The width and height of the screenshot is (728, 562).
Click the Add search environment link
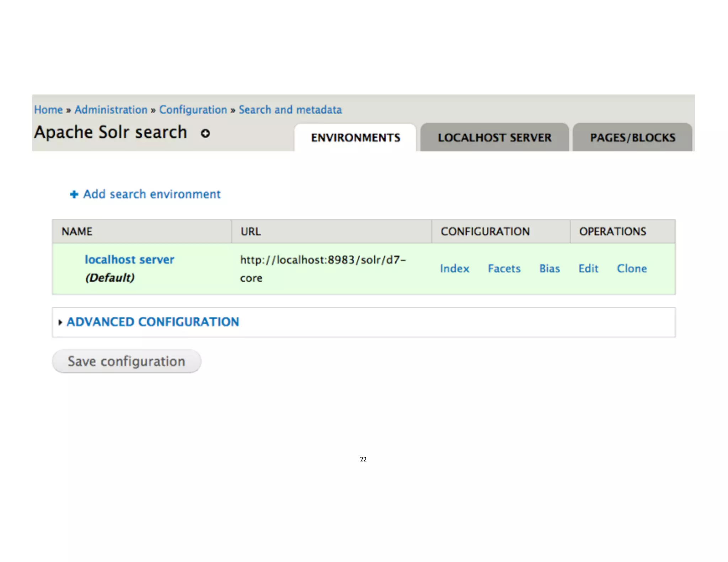pos(152,194)
